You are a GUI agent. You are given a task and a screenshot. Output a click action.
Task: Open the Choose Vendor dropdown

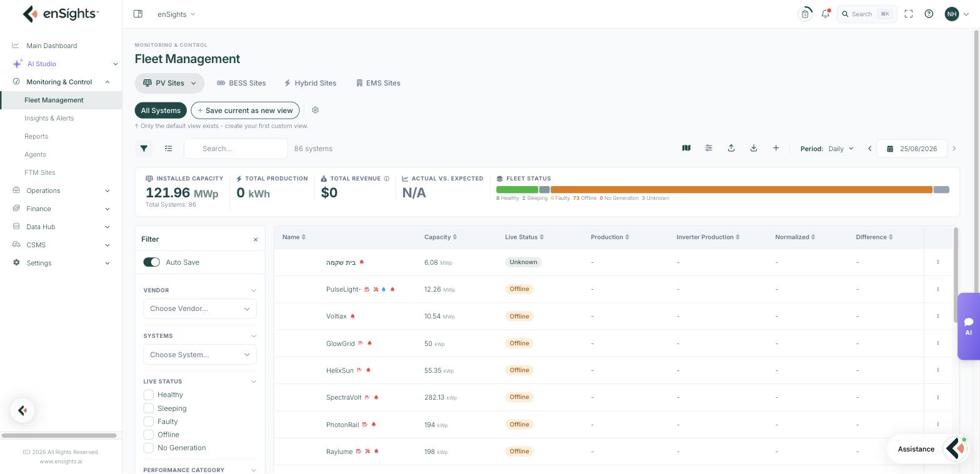pyautogui.click(x=200, y=309)
